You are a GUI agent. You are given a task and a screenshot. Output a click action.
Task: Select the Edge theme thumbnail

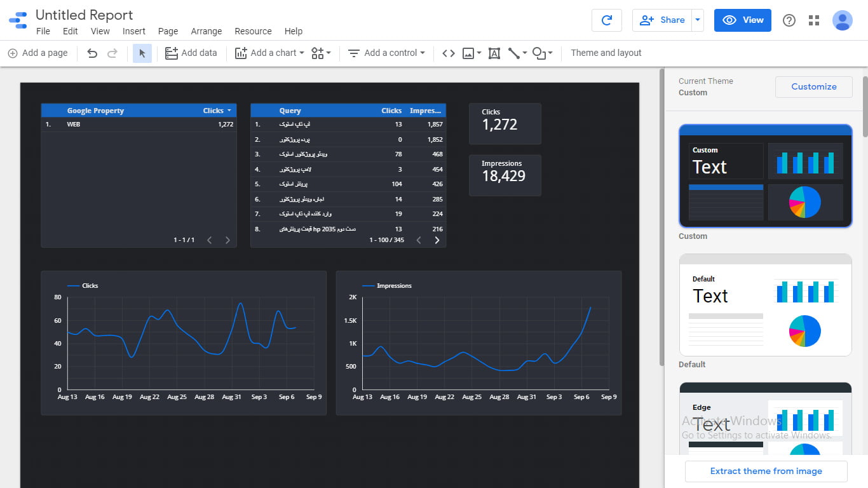coord(766,419)
